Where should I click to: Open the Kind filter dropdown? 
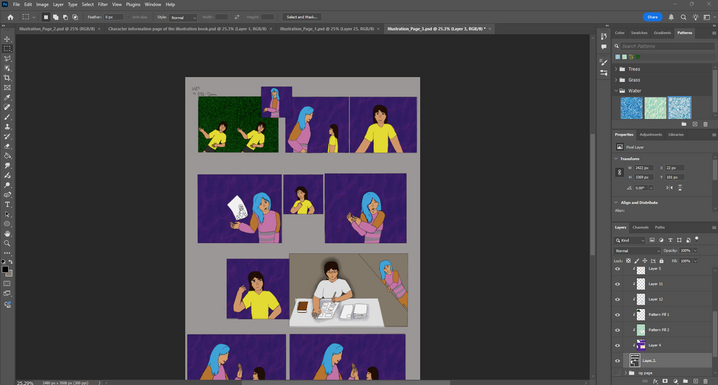point(630,240)
